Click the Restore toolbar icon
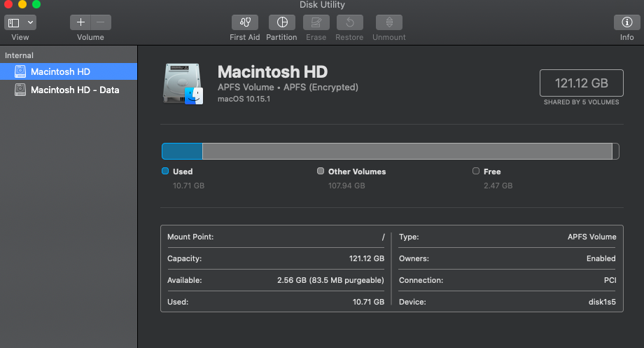Image resolution: width=644 pixels, height=348 pixels. (x=349, y=22)
